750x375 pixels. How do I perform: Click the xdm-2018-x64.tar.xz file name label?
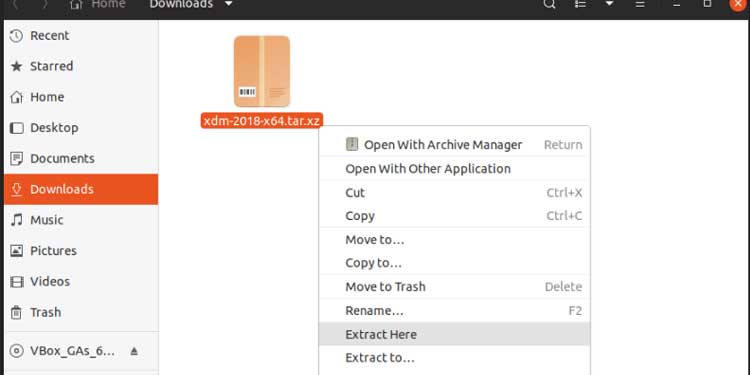click(x=262, y=121)
